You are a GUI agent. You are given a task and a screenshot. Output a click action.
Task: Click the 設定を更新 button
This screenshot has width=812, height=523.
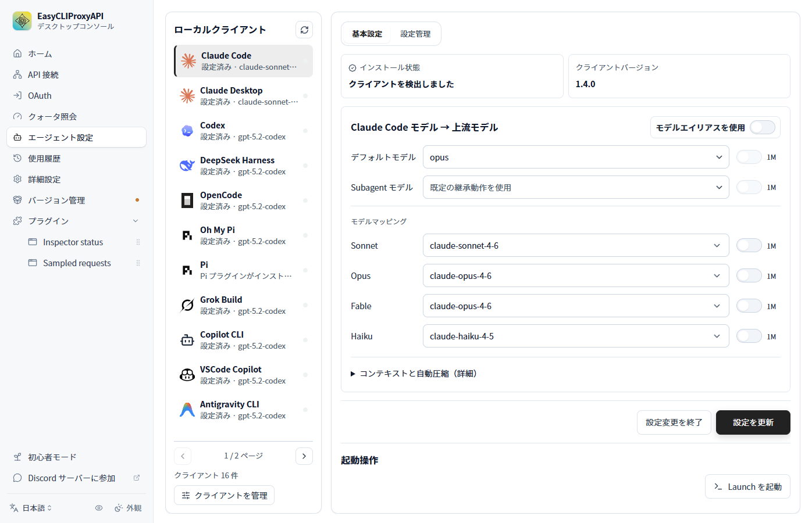point(753,422)
